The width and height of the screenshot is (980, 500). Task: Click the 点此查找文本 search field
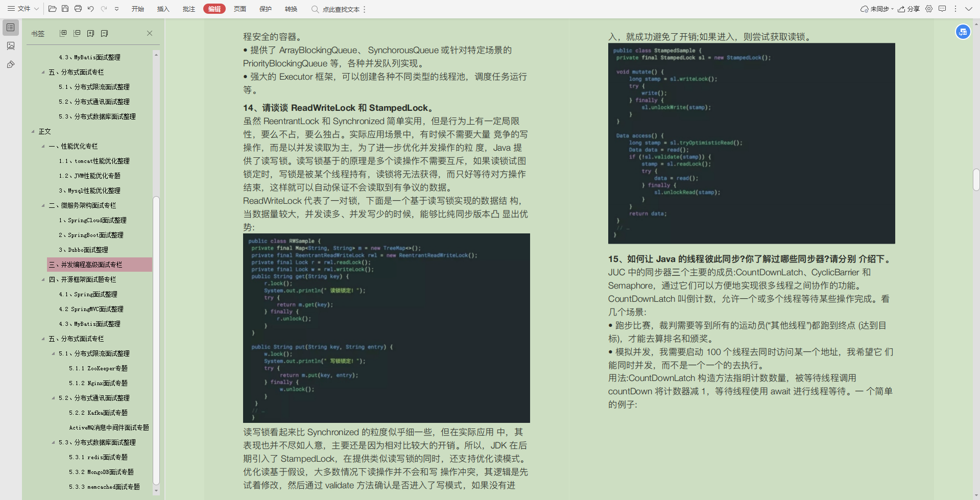pos(336,9)
